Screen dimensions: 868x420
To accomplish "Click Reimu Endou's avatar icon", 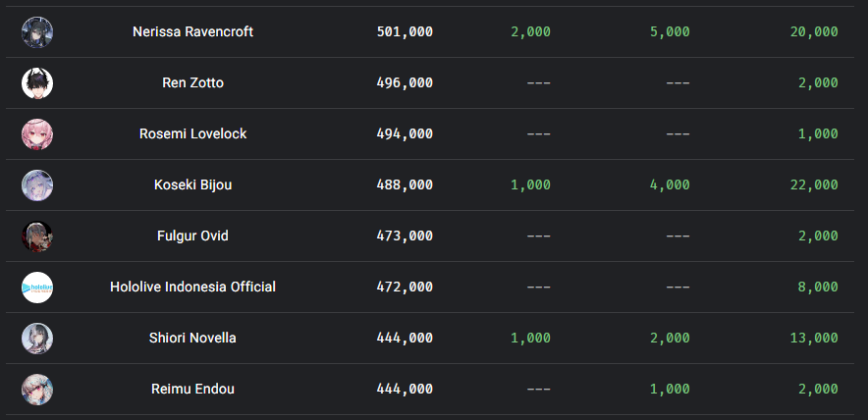I will click(x=37, y=389).
